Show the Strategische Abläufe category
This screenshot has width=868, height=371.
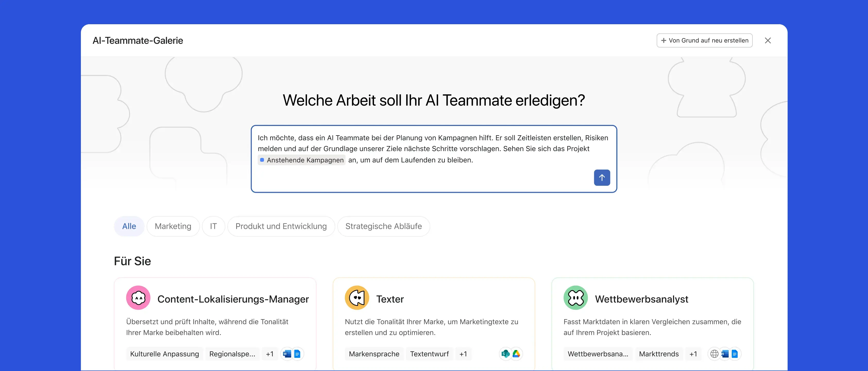point(384,226)
